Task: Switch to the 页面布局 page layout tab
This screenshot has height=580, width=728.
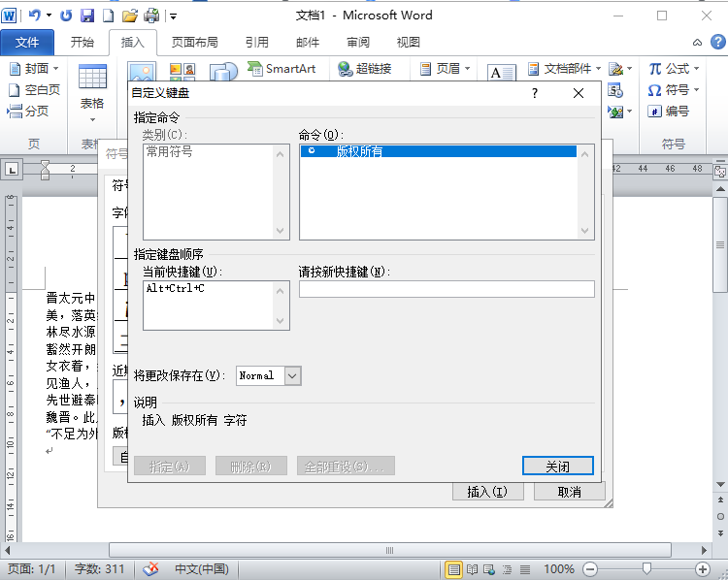Action: coord(194,43)
